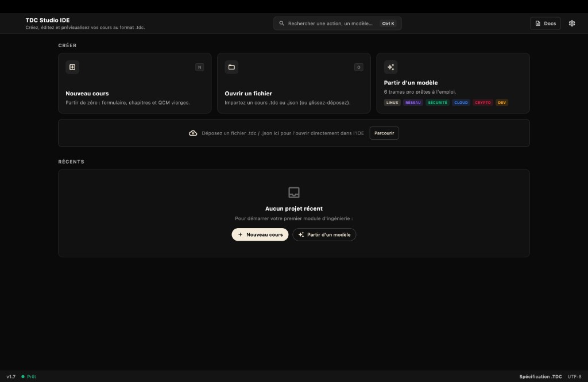Click the v1.7 version label
Screen dimensions: 588x382
tap(11, 376)
